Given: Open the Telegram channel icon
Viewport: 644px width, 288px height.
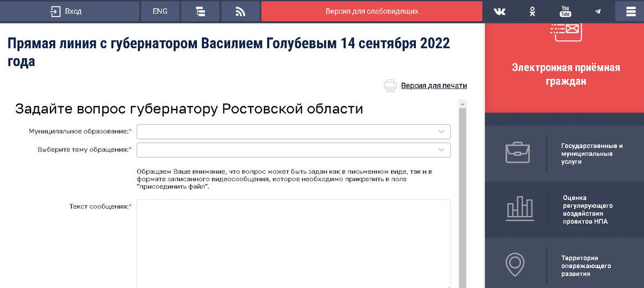Looking at the screenshot, I should pyautogui.click(x=598, y=11).
